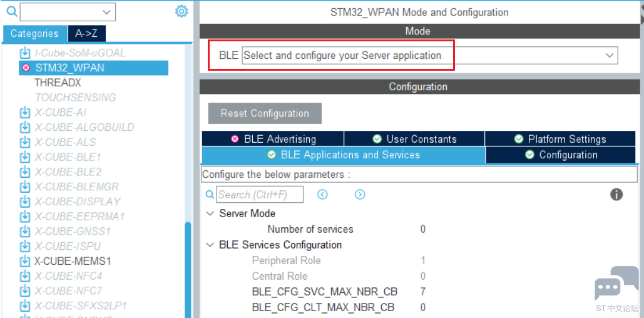644x318 pixels.
Task: Click the Reset Configuration button
Action: pos(265,113)
